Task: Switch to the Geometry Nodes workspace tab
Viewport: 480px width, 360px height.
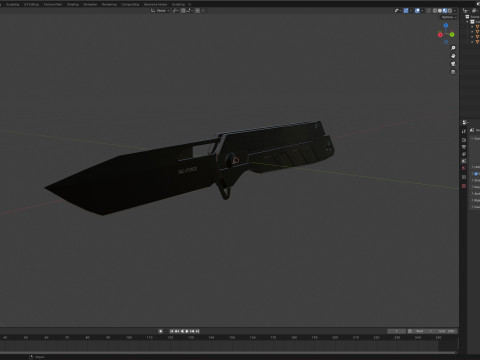Action: (x=155, y=4)
